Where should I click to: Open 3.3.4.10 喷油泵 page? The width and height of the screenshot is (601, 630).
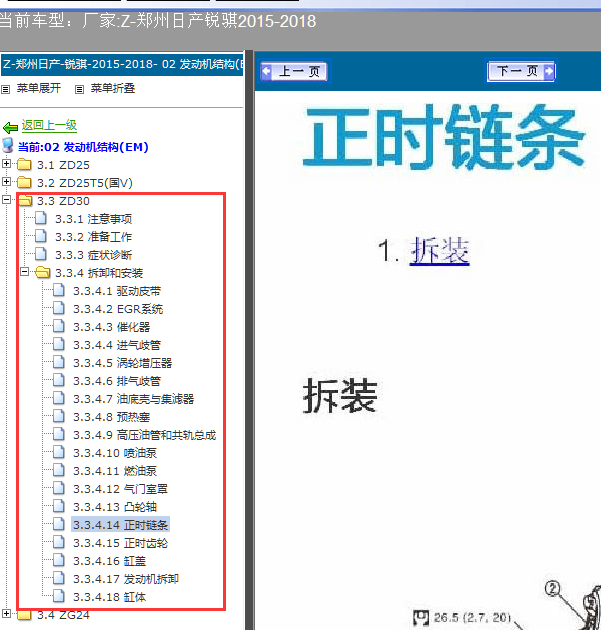point(115,453)
